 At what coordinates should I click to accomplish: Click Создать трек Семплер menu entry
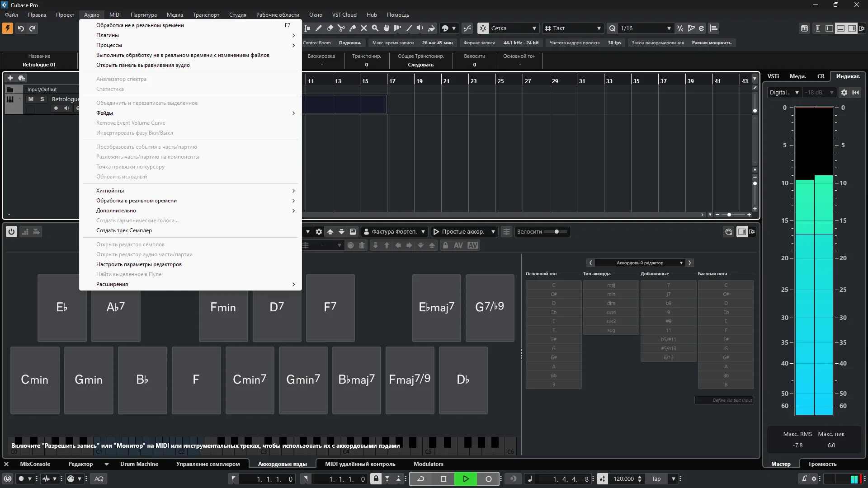point(124,230)
